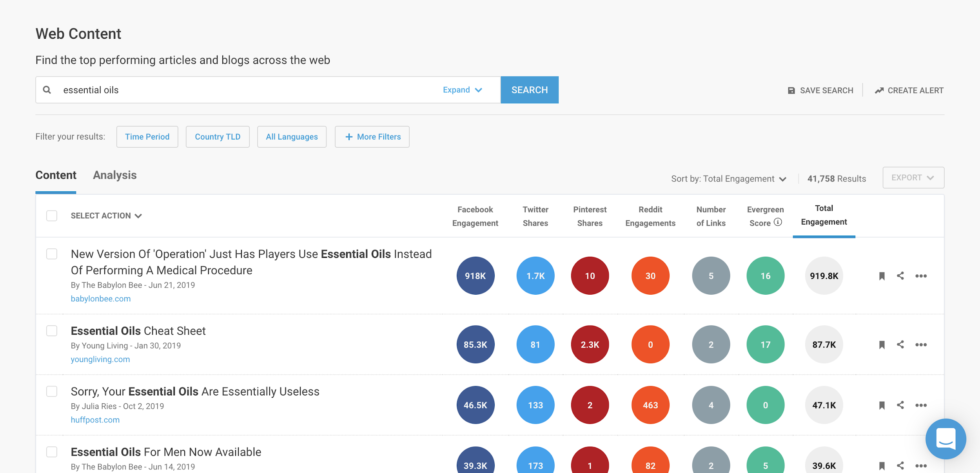Viewport: 980px width, 473px height.
Task: Share the Essential Oils Cheat Sheet article
Action: [x=900, y=344]
